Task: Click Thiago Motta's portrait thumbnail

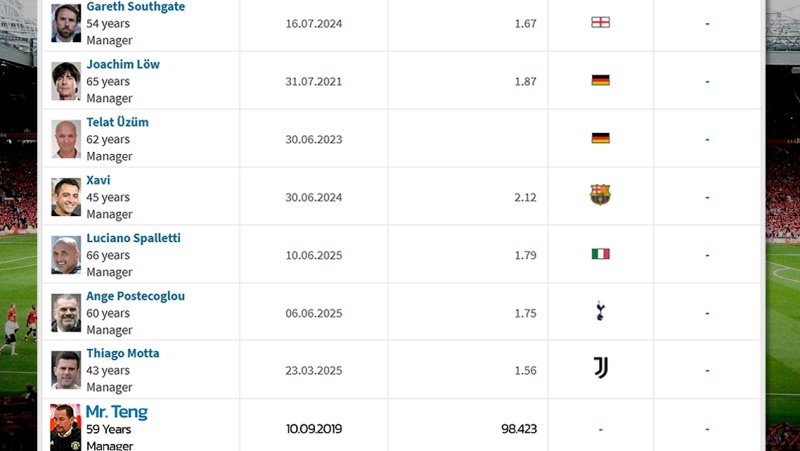Action: click(66, 370)
